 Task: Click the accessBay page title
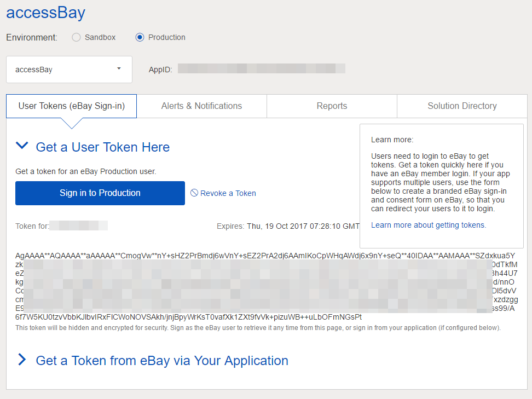click(x=46, y=13)
